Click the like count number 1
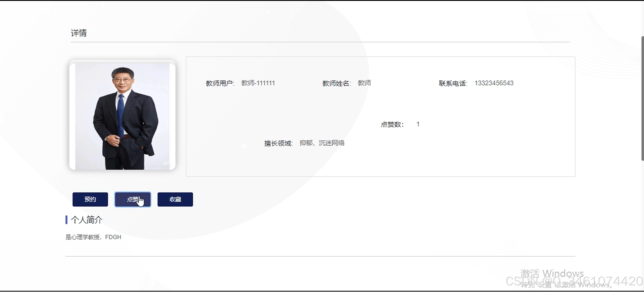This screenshot has width=644, height=292. tap(418, 124)
